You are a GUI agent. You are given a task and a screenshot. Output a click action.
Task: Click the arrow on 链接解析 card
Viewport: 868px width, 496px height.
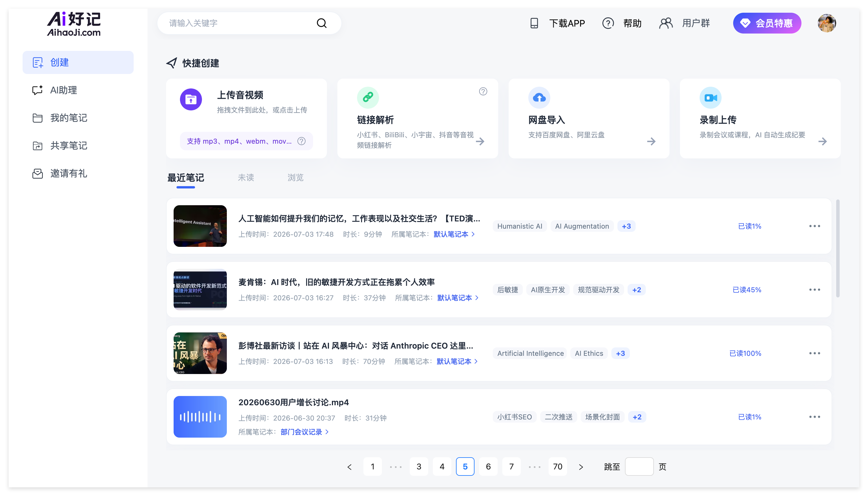[480, 141]
